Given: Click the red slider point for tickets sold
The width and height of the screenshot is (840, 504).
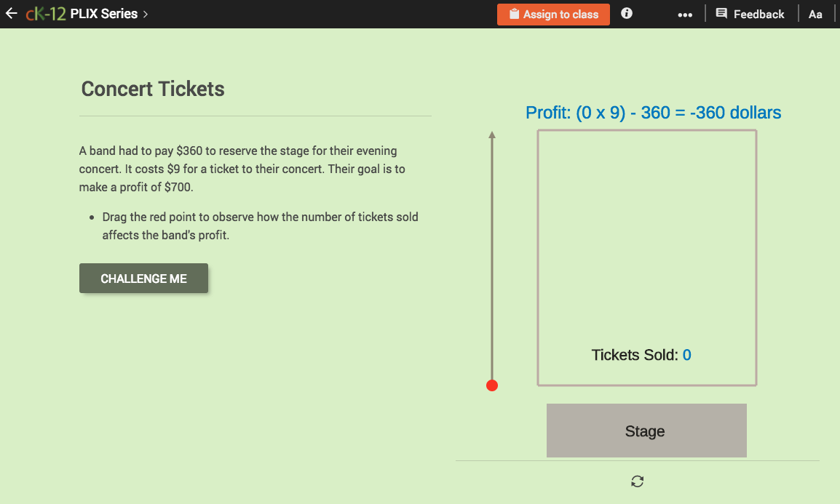Looking at the screenshot, I should pyautogui.click(x=492, y=385).
